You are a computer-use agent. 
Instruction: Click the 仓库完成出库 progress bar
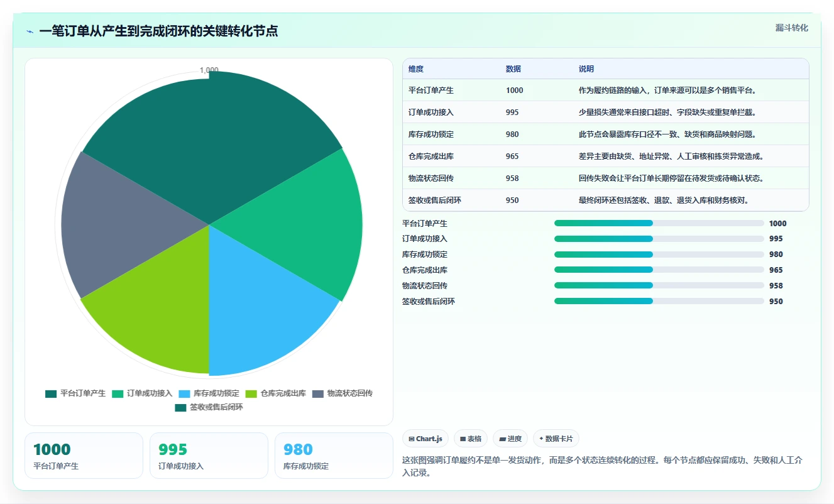tap(659, 270)
